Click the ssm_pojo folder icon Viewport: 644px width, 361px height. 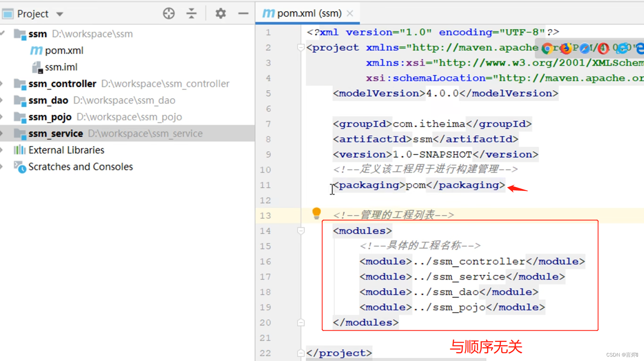point(20,117)
